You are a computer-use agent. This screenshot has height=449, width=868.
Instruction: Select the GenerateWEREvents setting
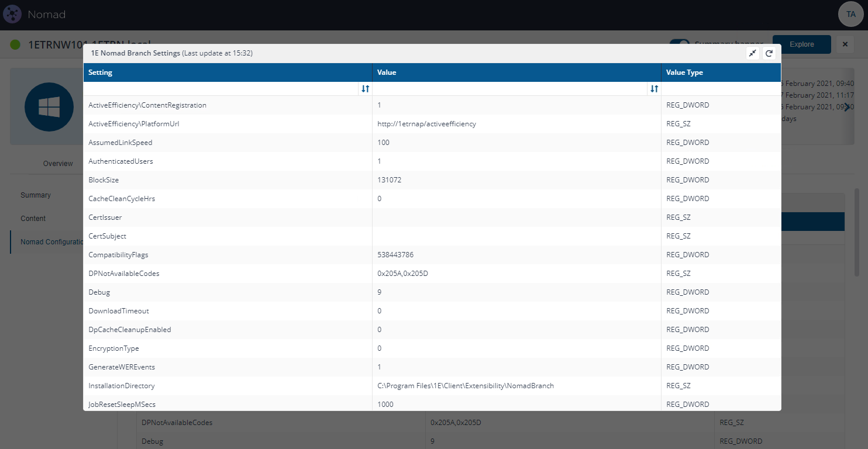pos(121,367)
